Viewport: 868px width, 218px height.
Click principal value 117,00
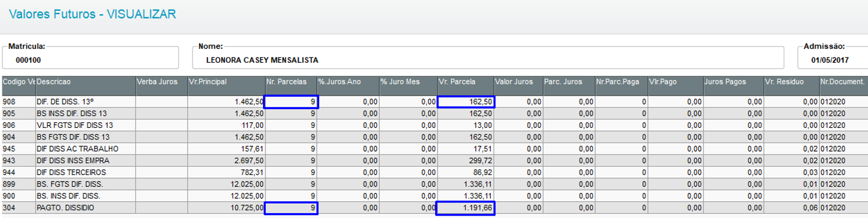[x=226, y=125]
